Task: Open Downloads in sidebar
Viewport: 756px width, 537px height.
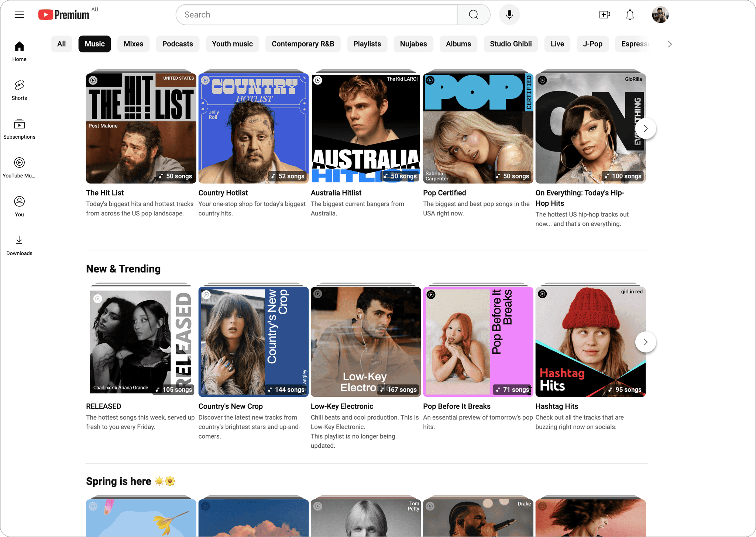Action: pyautogui.click(x=19, y=245)
